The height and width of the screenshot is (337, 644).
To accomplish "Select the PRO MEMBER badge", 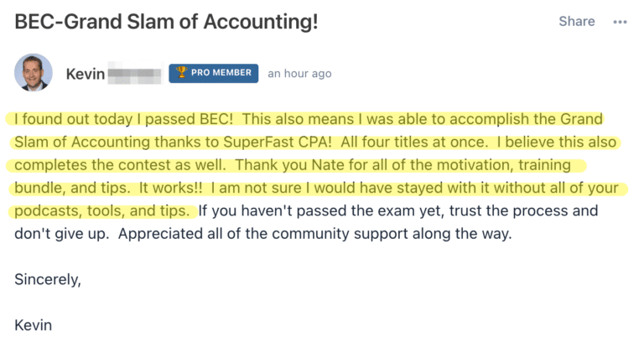I will (x=214, y=73).
